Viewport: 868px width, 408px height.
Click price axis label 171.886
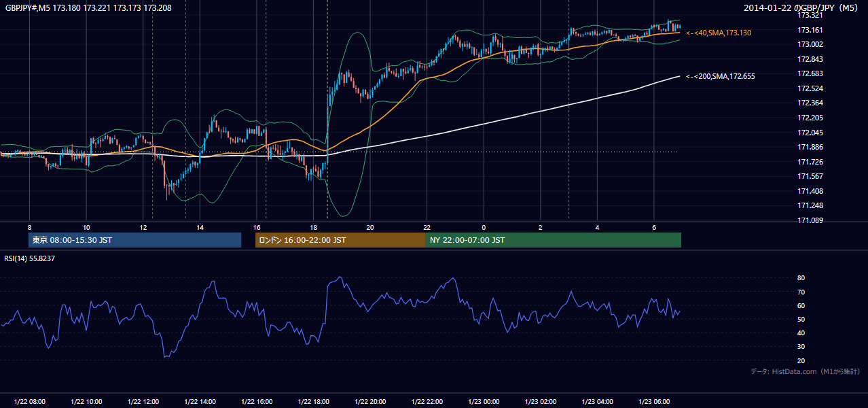click(810, 147)
